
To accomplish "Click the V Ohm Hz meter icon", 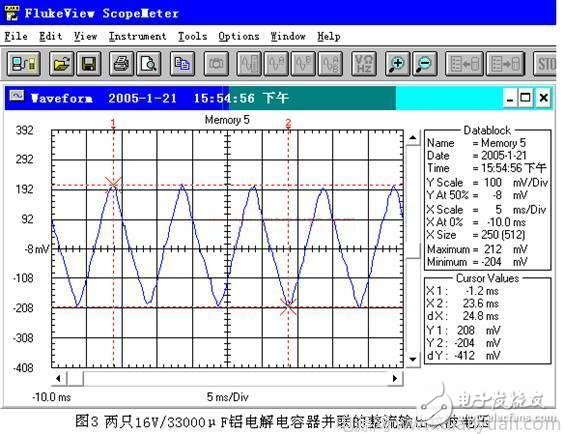I will 364,64.
